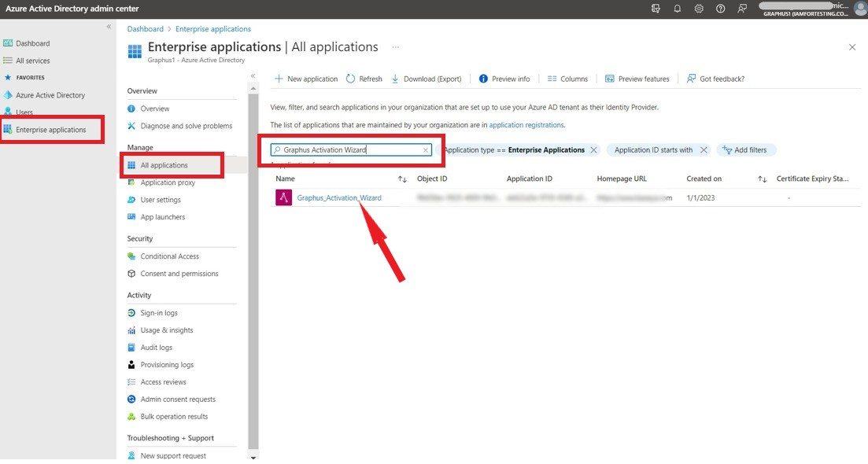
Task: Click the user account avatar
Action: (859, 9)
